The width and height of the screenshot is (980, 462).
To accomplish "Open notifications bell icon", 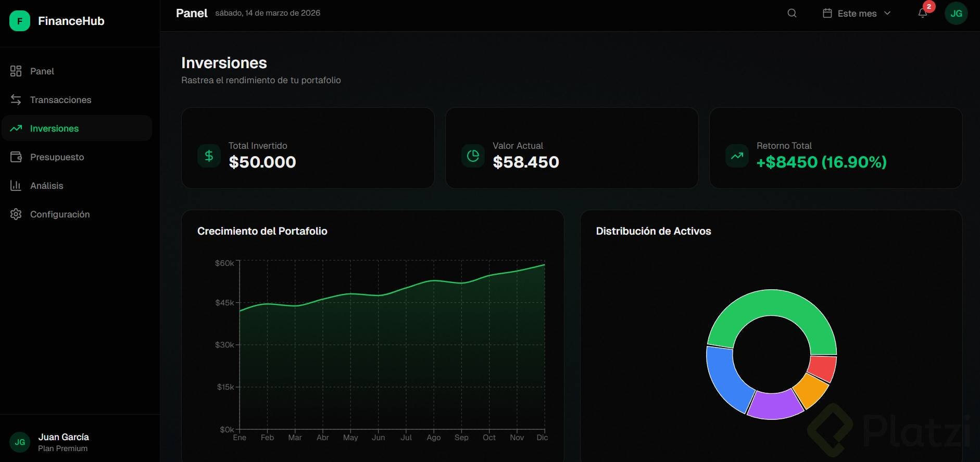I will [x=922, y=14].
